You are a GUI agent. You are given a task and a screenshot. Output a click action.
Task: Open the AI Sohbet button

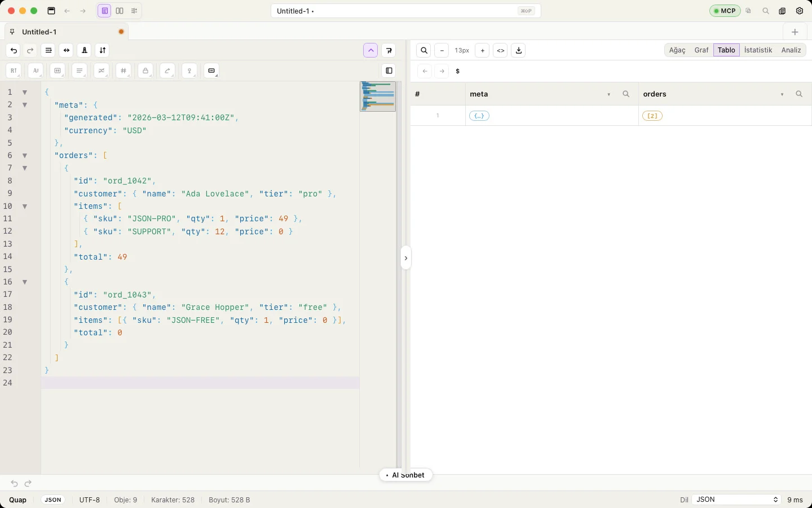pyautogui.click(x=406, y=475)
